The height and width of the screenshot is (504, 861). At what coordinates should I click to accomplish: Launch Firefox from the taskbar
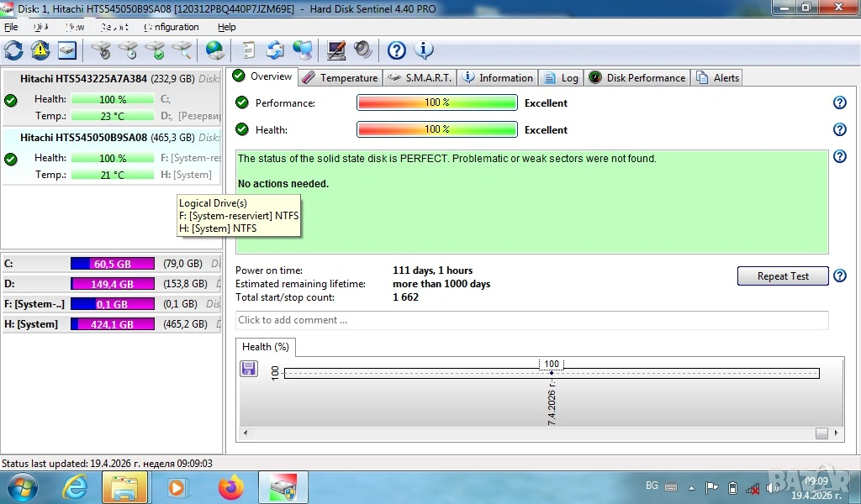tap(230, 487)
